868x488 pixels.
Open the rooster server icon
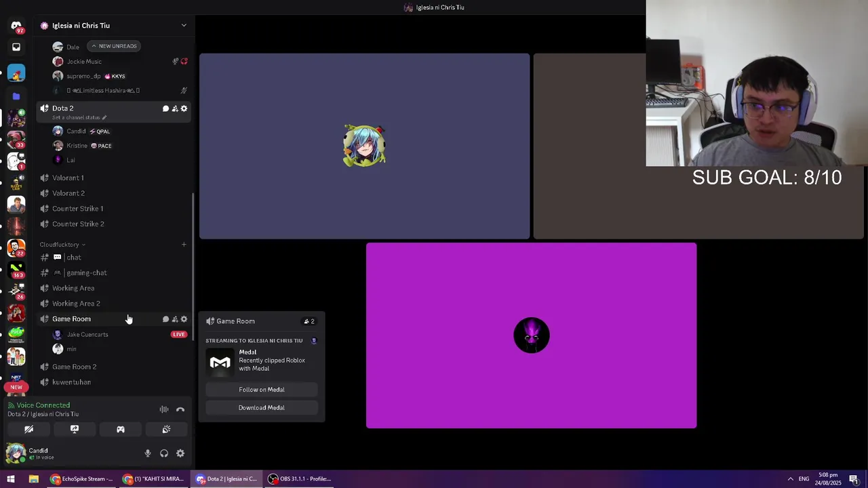click(x=16, y=73)
